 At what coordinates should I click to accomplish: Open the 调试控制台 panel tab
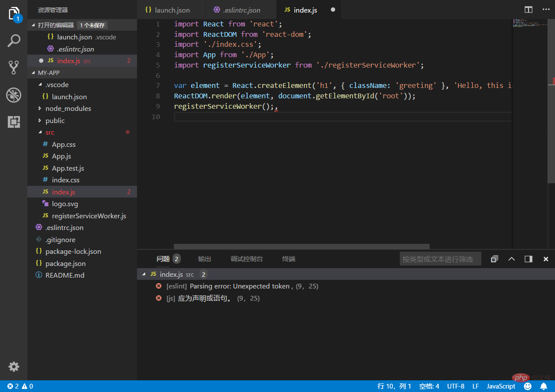pos(247,259)
